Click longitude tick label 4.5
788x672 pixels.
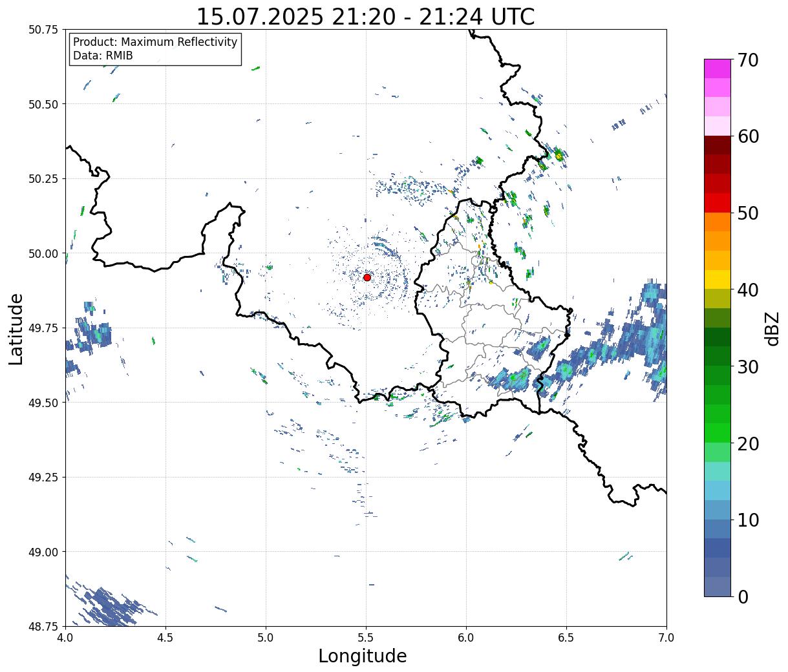coord(165,637)
